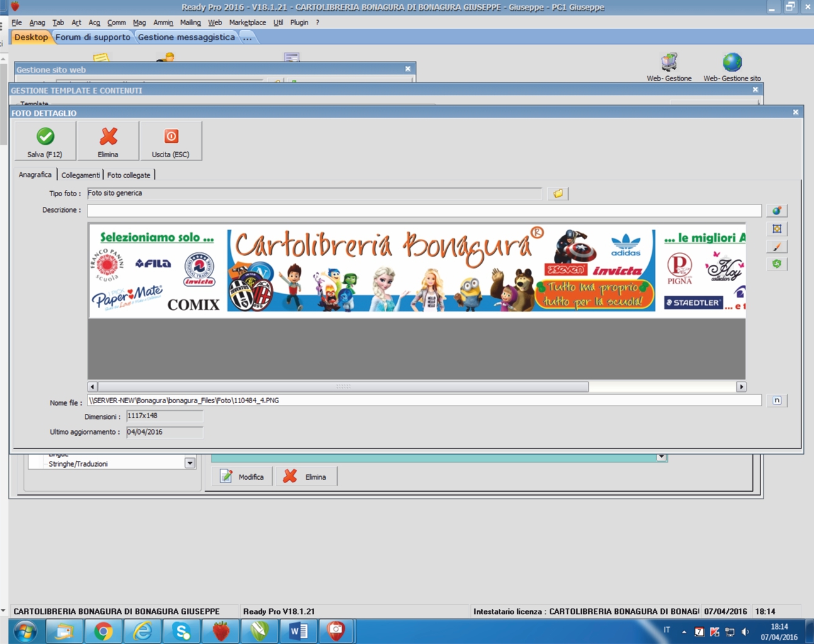Open the Acq menu
This screenshot has height=644, width=814.
[94, 23]
